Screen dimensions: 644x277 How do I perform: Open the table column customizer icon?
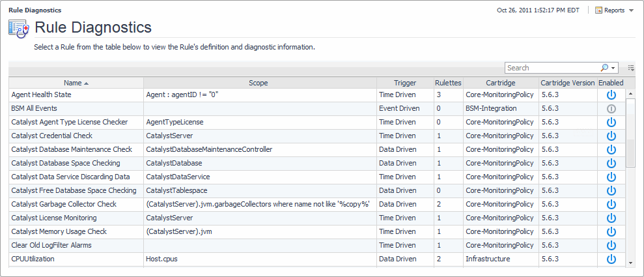click(x=631, y=68)
